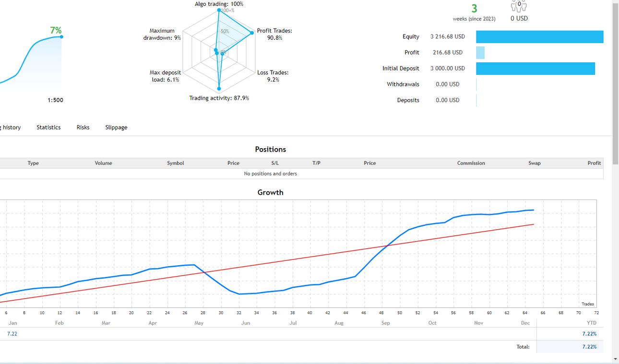Click the vertical scrollbar thumb

pos(615,84)
